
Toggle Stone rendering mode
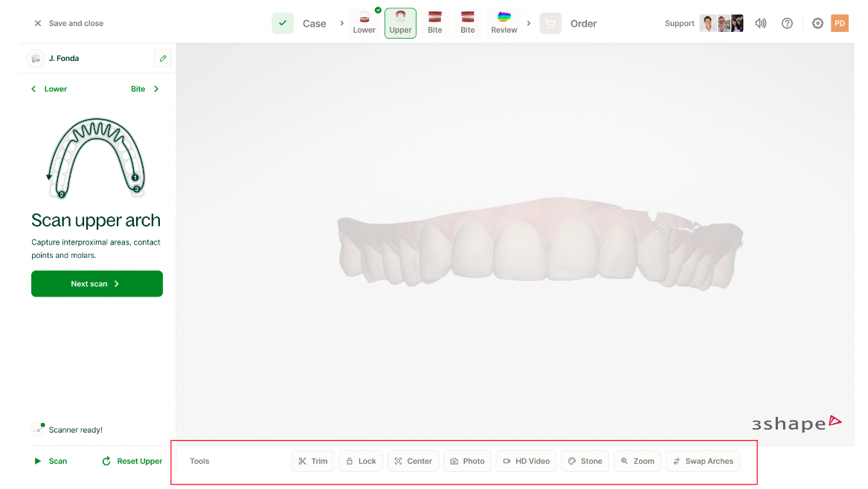coord(585,461)
